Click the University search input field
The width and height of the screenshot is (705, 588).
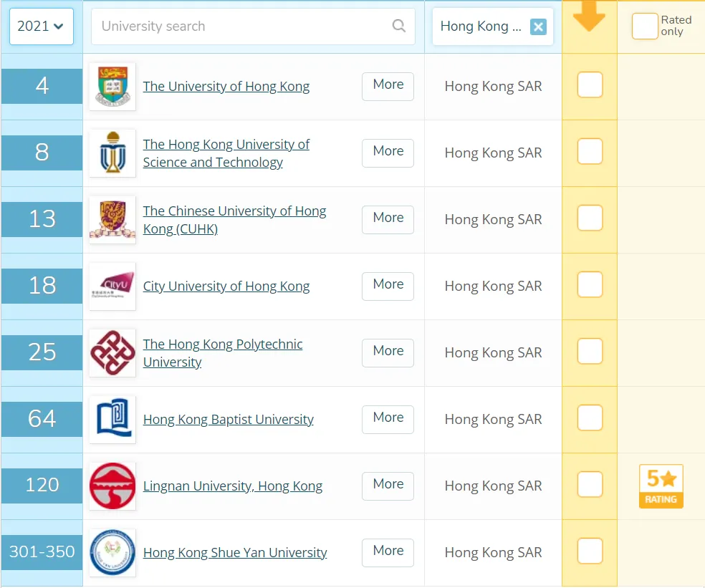(244, 26)
